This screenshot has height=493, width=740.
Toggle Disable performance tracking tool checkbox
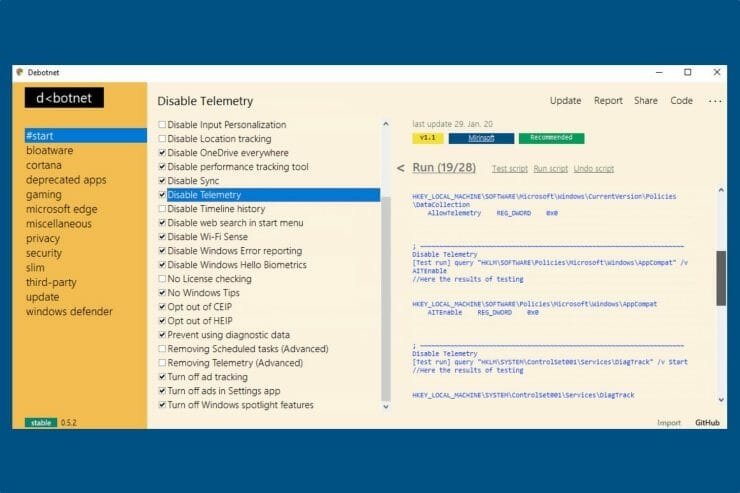[162, 167]
